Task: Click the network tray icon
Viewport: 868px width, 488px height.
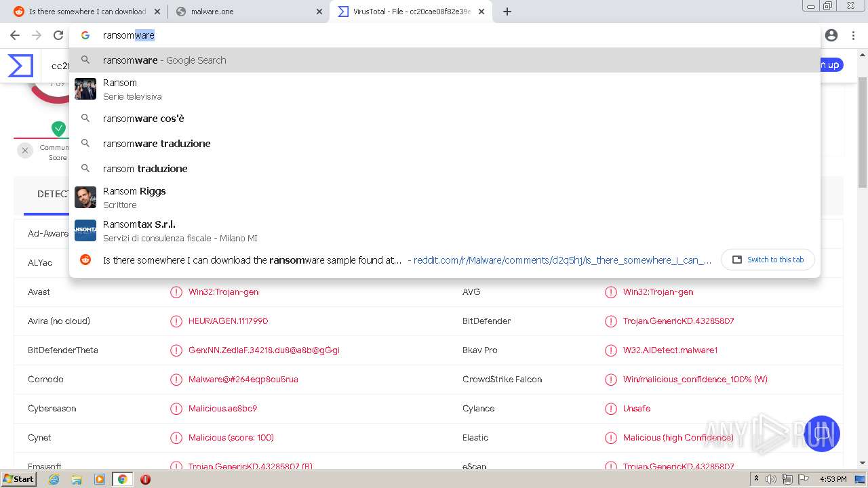Action: tap(787, 479)
